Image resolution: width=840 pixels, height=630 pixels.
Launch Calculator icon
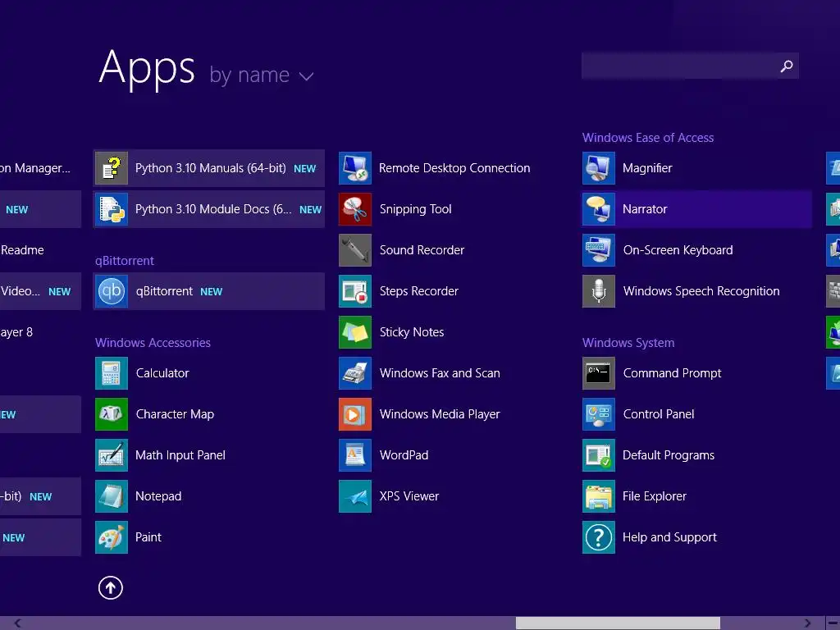(112, 373)
